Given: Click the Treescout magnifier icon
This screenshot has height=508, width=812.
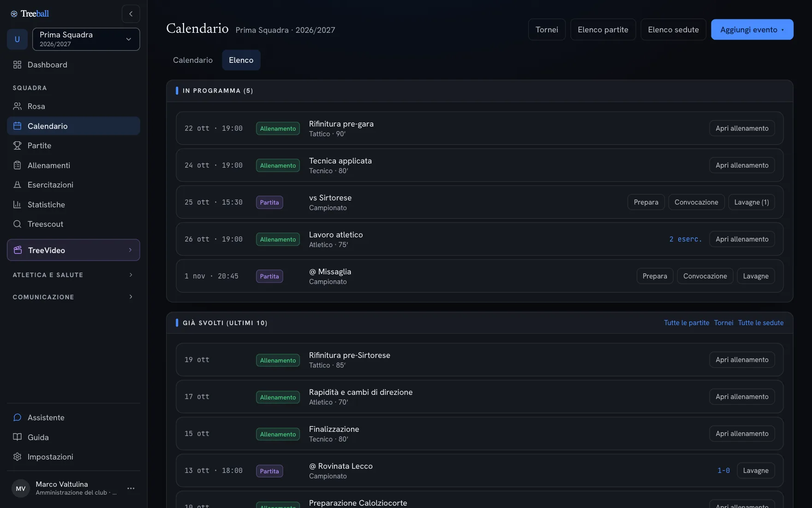Looking at the screenshot, I should [x=18, y=224].
